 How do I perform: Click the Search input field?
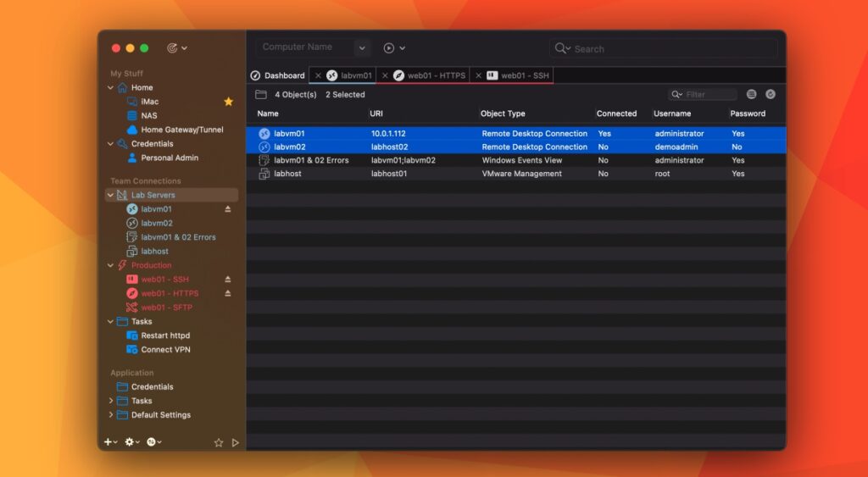[670, 49]
